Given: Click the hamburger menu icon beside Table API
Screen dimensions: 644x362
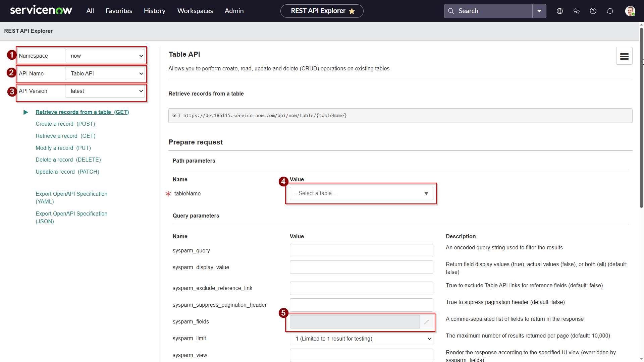Looking at the screenshot, I should point(624,56).
